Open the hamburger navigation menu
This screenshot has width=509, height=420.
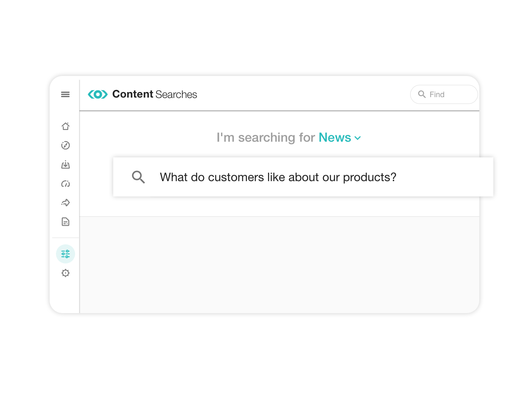pyautogui.click(x=65, y=94)
